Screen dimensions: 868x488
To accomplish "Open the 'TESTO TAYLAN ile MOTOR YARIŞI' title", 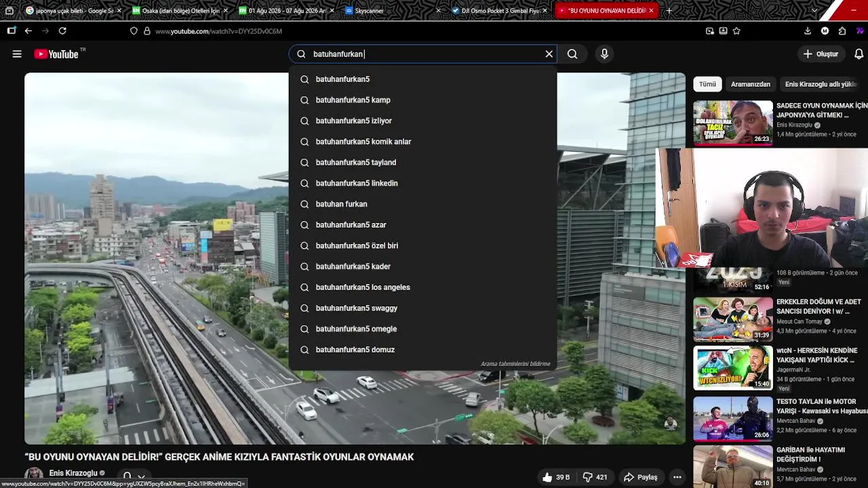I will [821, 406].
